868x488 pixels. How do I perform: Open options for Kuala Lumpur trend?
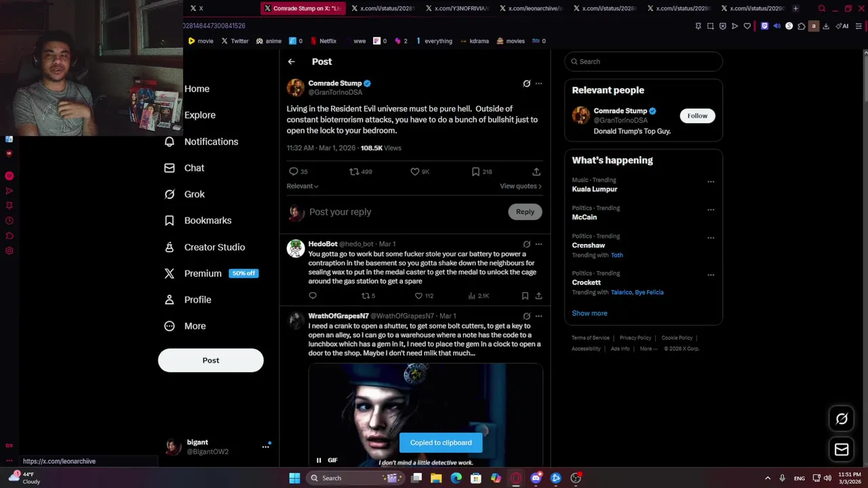[711, 182]
